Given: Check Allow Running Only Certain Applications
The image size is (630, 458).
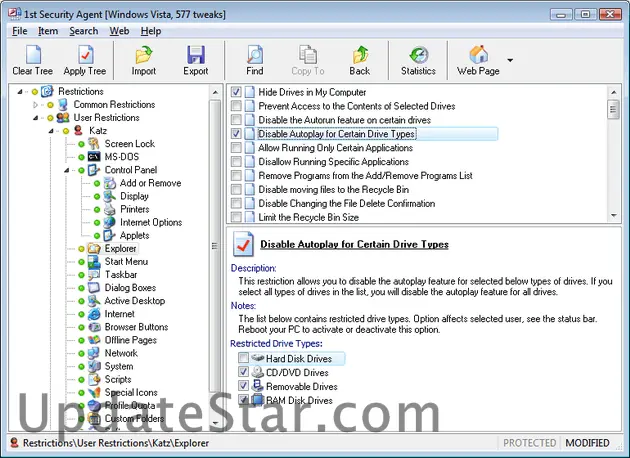Looking at the screenshot, I should (x=236, y=148).
